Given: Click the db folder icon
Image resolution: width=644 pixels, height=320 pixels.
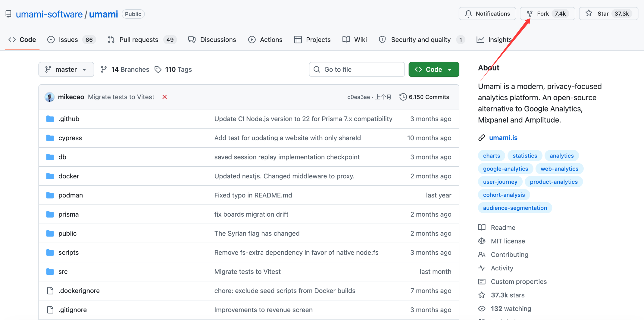Looking at the screenshot, I should point(50,157).
